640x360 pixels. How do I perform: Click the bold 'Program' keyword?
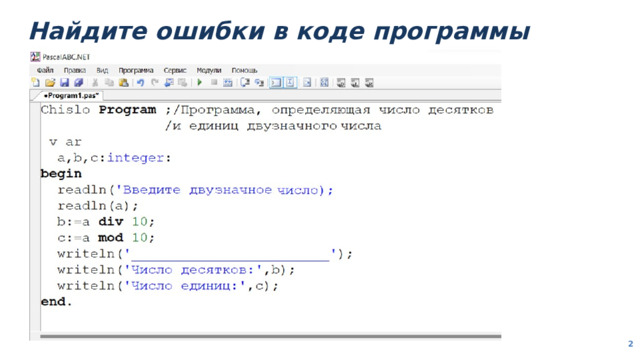[x=127, y=110]
